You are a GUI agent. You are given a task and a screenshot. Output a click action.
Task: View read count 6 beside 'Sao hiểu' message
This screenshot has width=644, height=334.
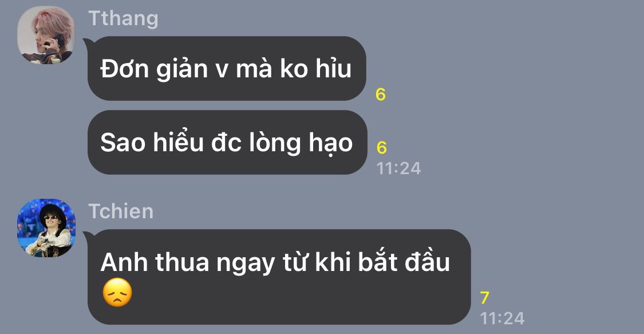click(x=382, y=147)
